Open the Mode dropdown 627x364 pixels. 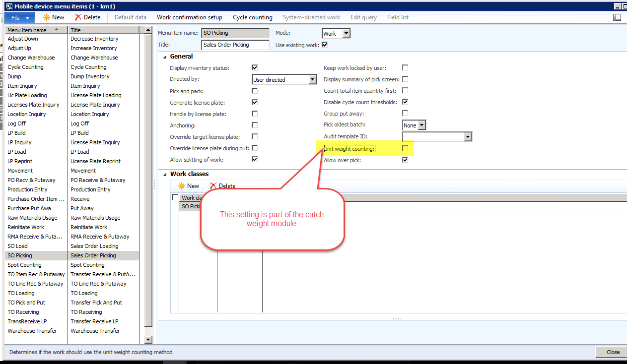346,34
